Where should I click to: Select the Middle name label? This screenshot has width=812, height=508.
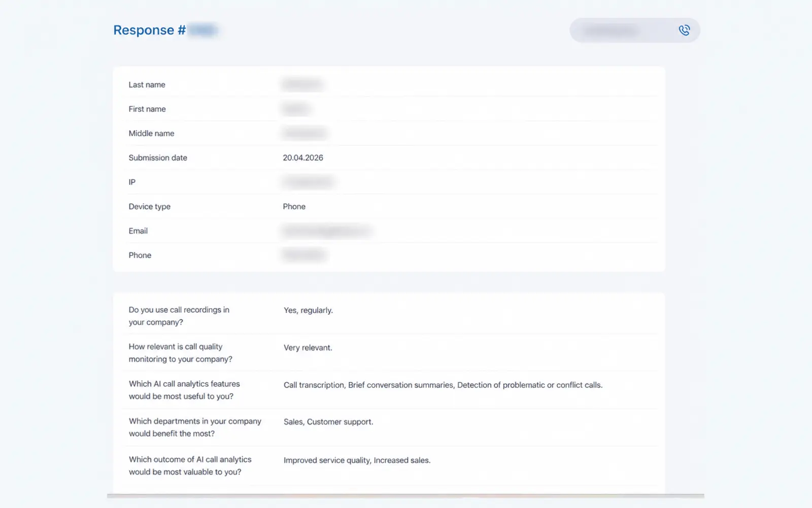pyautogui.click(x=151, y=134)
